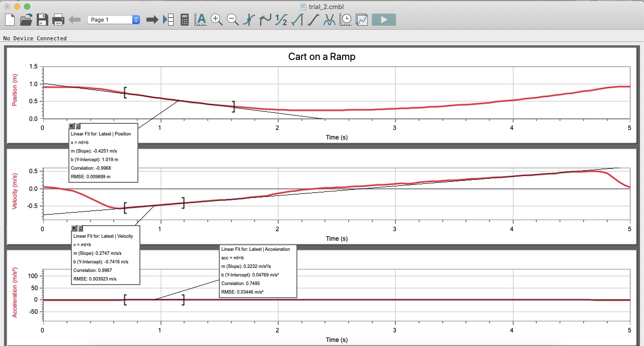
Task: Click the small button beside Position fit close
Action: [77, 126]
